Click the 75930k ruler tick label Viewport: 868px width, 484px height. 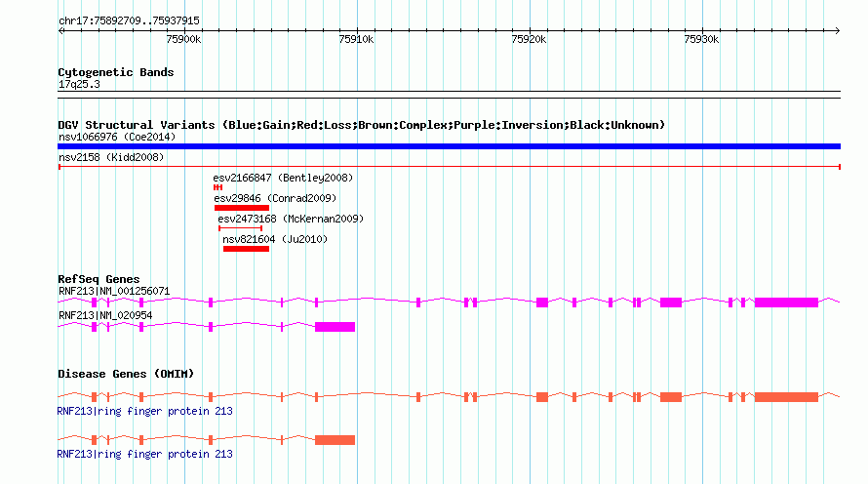click(702, 39)
